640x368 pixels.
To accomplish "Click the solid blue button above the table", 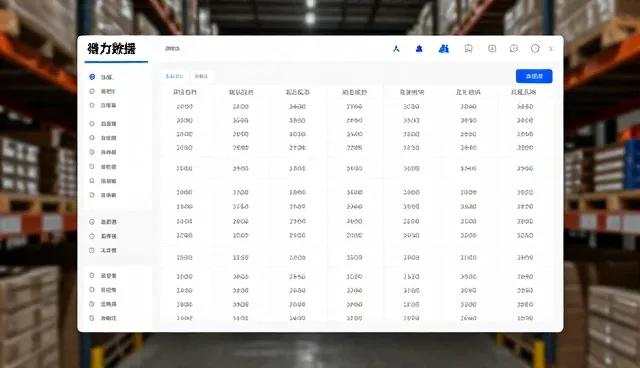I will (534, 76).
